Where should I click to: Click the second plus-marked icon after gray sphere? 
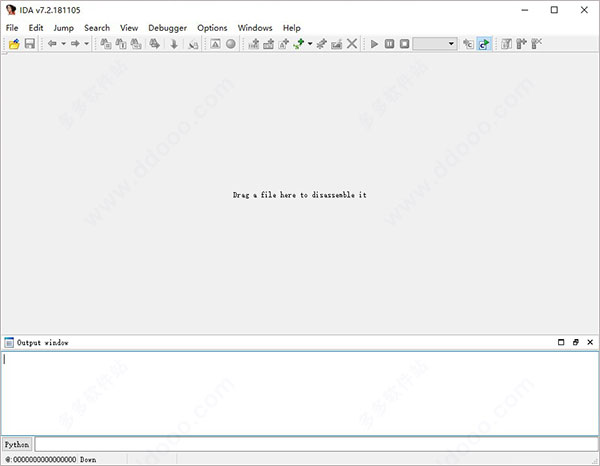click(269, 44)
